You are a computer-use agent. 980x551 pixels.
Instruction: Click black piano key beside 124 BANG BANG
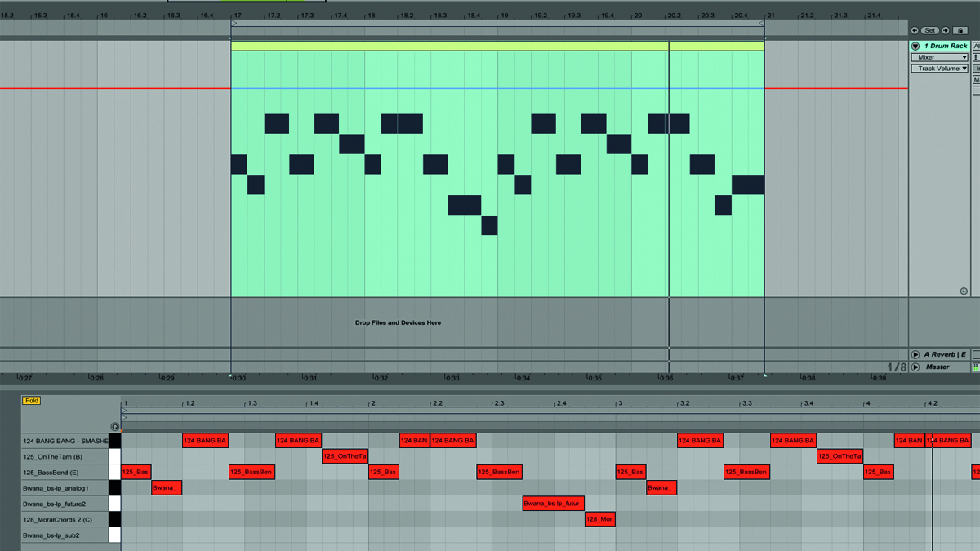(114, 441)
